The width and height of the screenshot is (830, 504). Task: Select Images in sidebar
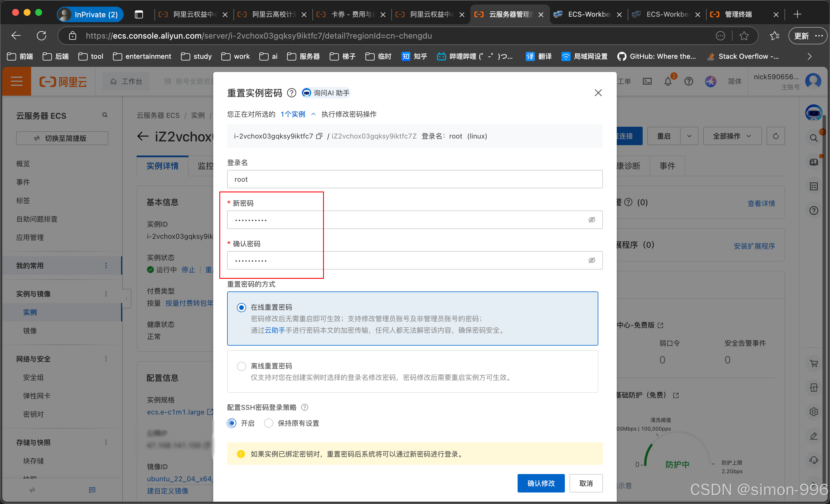30,331
